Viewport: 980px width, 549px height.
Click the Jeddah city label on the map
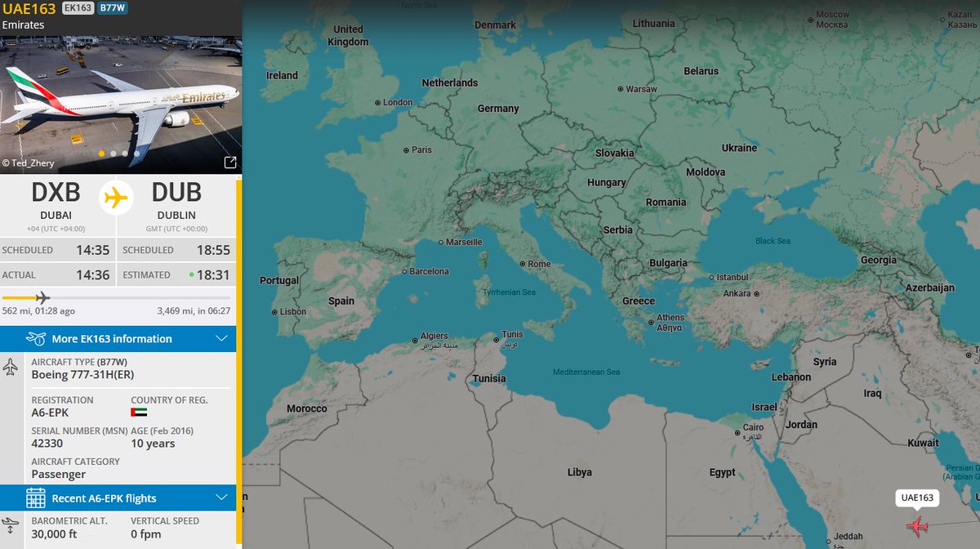849,536
